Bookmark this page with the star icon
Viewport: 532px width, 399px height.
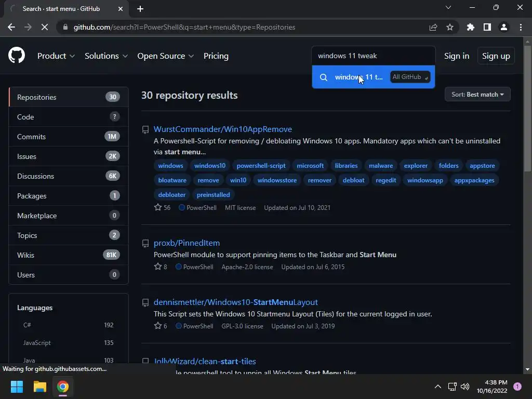[x=450, y=27]
